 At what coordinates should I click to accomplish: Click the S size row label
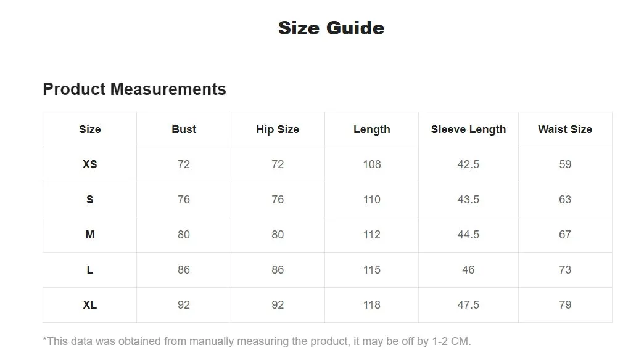point(89,200)
